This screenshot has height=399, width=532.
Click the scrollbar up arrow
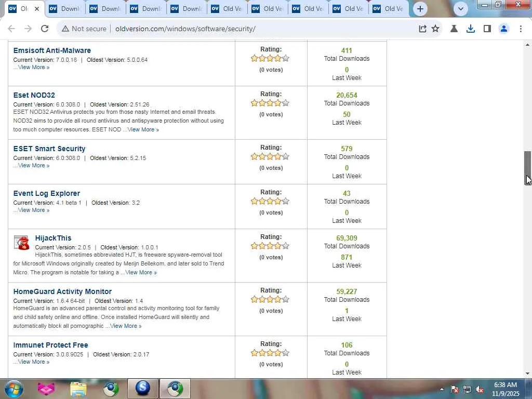528,45
